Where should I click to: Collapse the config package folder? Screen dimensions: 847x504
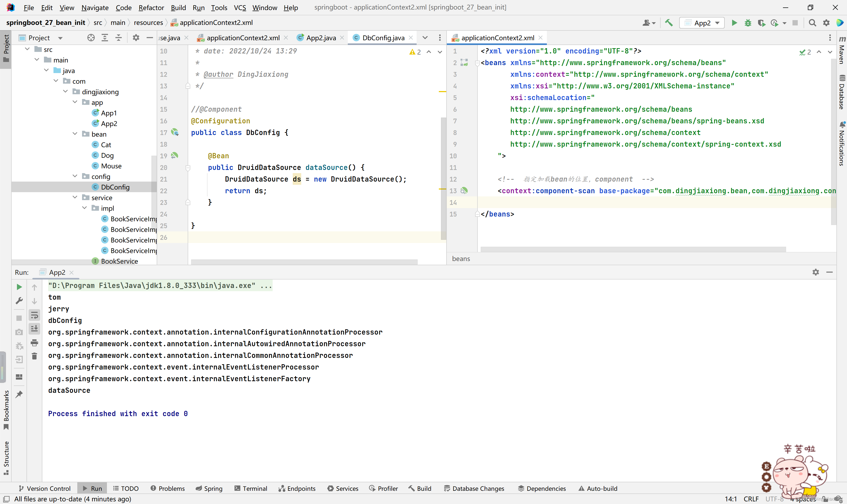(75, 176)
